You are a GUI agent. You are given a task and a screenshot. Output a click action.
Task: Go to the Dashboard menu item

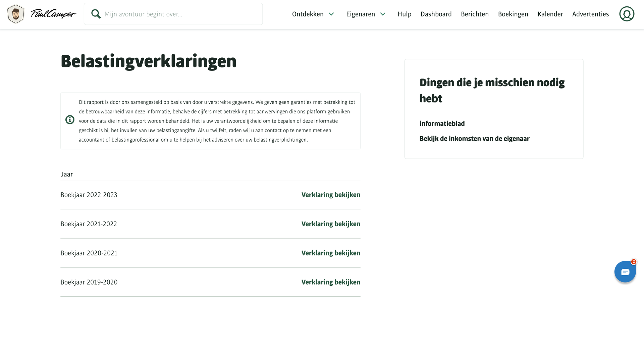[x=436, y=14]
